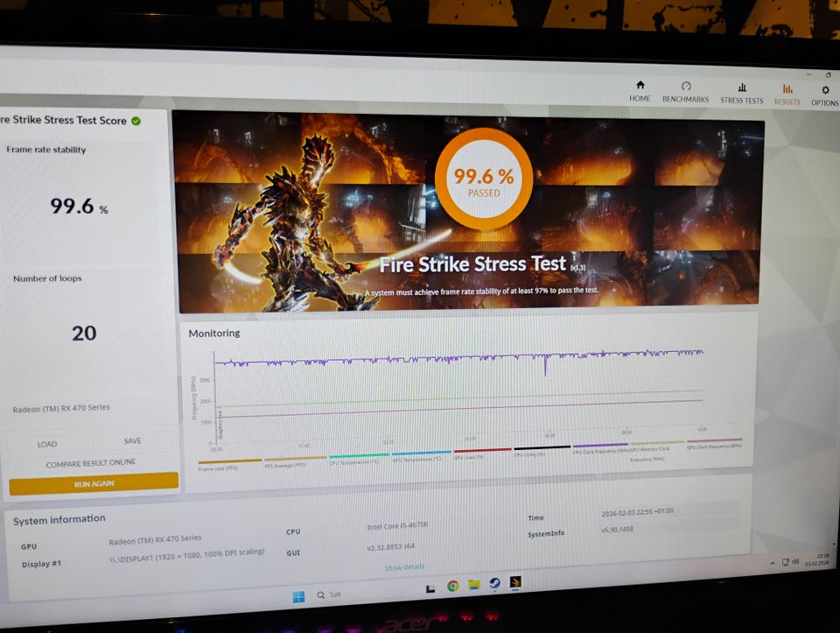
Task: Click Display #1 resolution value
Action: click(x=186, y=555)
